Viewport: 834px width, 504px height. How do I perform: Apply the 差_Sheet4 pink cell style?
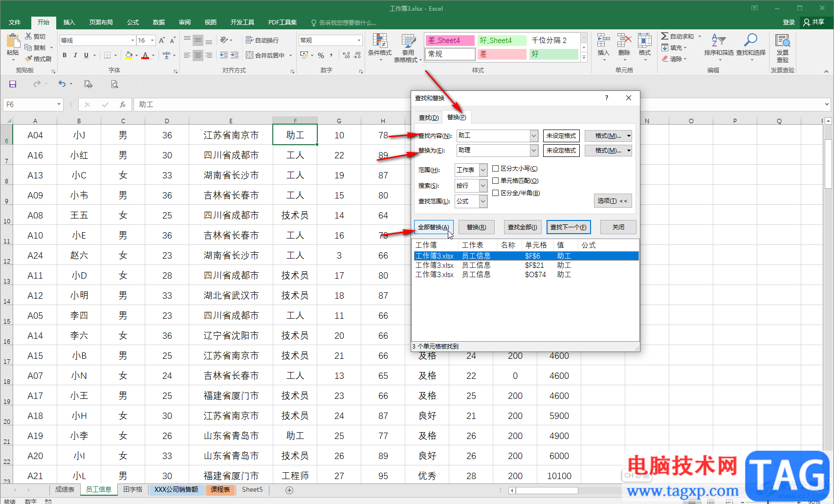point(450,40)
